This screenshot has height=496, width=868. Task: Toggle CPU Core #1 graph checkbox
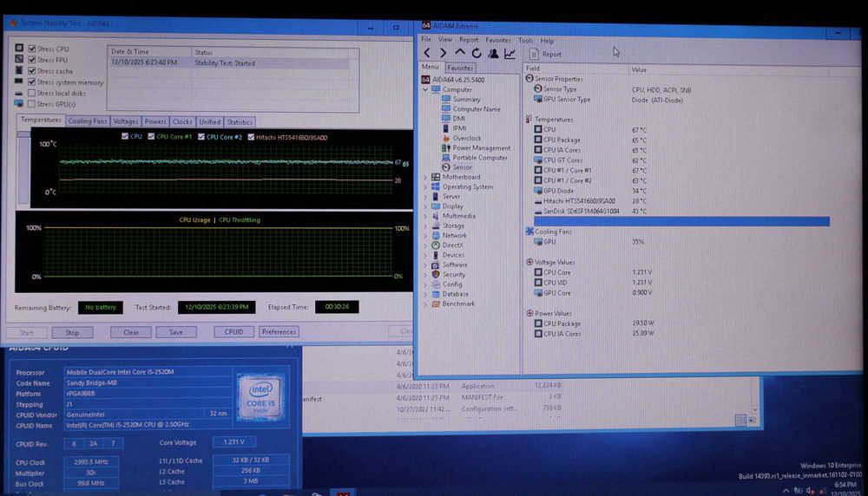point(151,137)
